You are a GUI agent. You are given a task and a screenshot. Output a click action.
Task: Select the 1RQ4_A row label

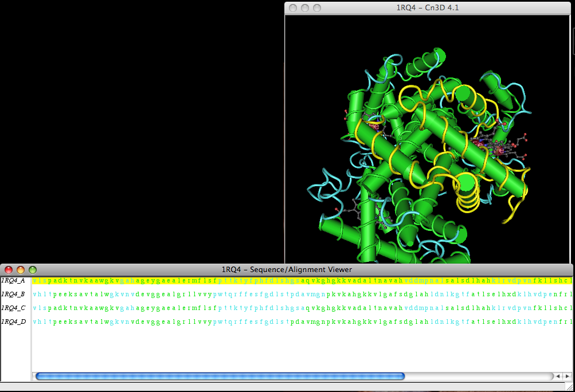(13, 281)
